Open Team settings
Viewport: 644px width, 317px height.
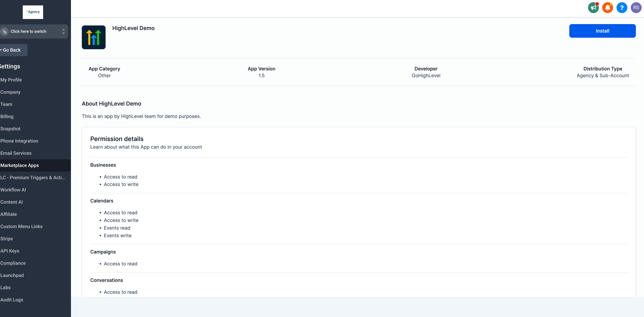pyautogui.click(x=6, y=104)
